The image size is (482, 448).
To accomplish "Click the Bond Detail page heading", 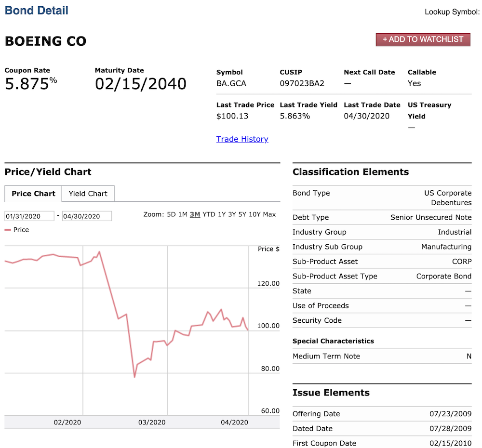I will click(x=36, y=11).
